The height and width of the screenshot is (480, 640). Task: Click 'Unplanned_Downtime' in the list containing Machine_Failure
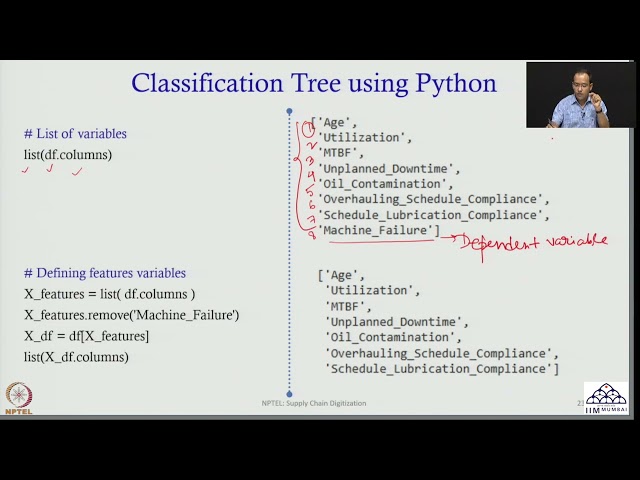click(386, 169)
